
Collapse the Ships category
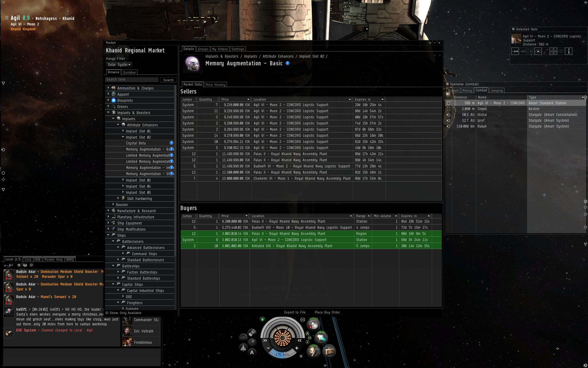(x=108, y=235)
